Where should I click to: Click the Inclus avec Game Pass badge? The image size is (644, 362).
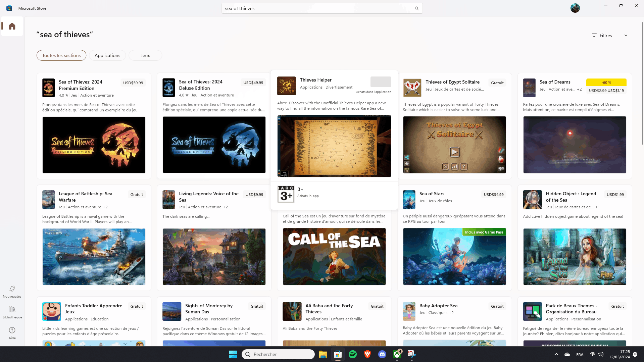point(484,232)
